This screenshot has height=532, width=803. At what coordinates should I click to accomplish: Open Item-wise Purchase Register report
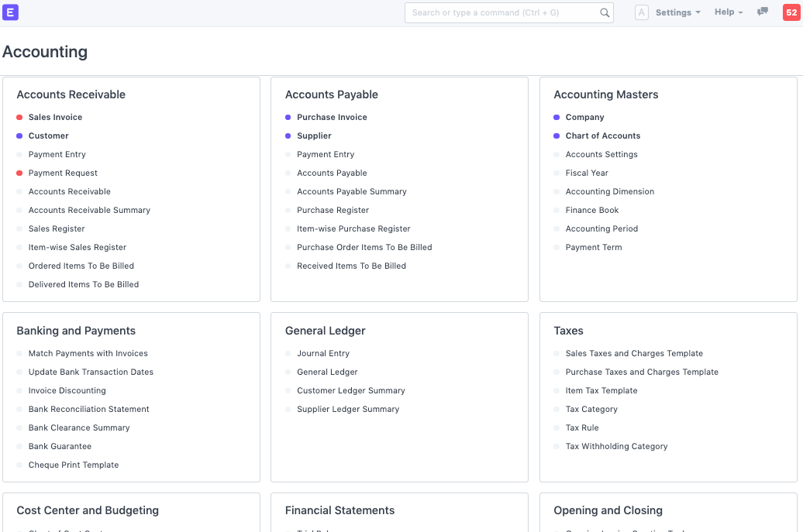click(353, 229)
